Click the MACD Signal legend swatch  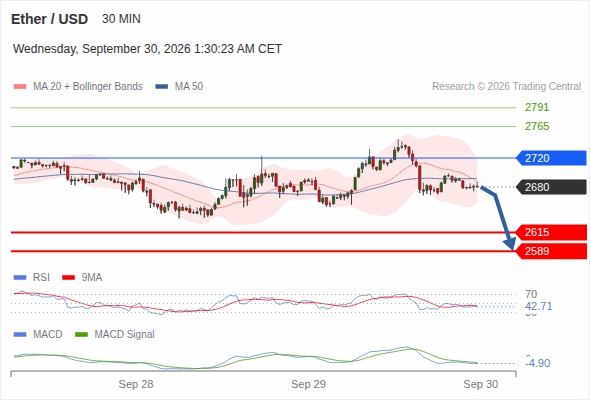coord(81,335)
